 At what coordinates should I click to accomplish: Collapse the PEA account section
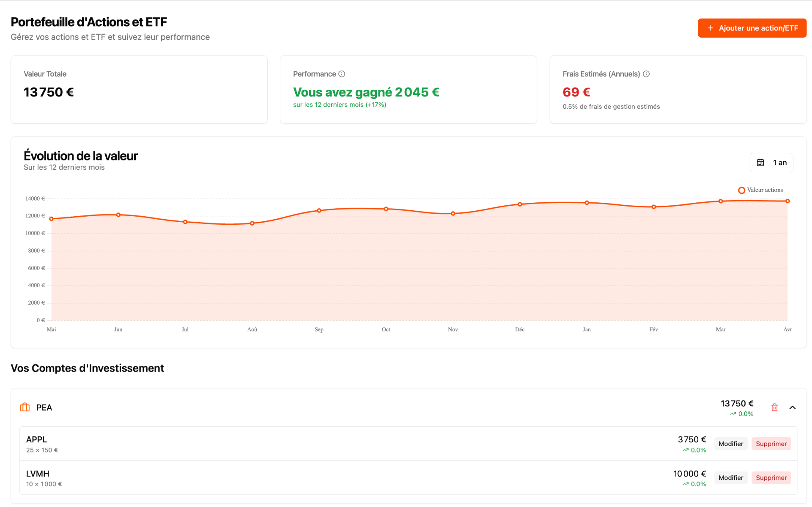click(x=793, y=408)
